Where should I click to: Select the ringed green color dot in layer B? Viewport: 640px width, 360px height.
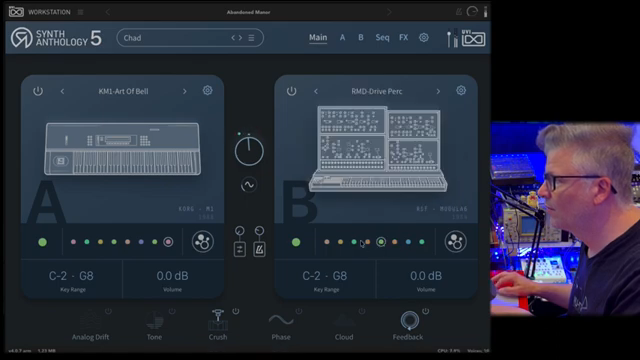pos(381,242)
